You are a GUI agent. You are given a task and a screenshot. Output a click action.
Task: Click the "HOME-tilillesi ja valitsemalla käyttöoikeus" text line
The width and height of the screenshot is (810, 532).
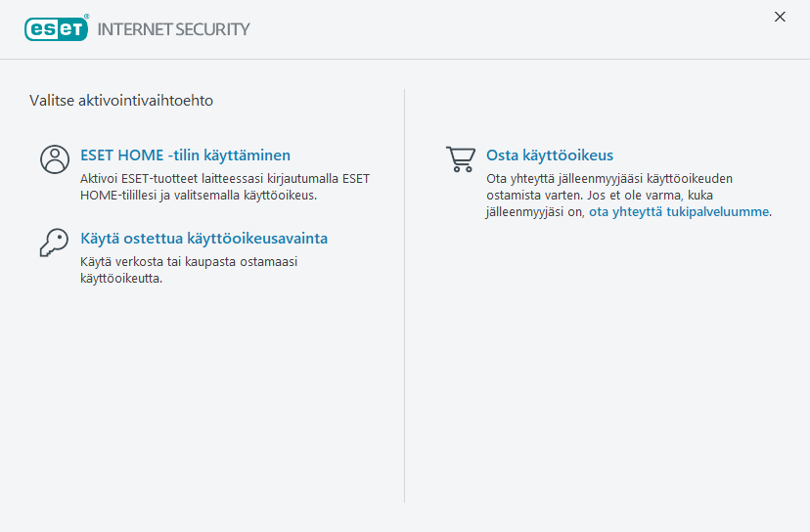point(199,195)
